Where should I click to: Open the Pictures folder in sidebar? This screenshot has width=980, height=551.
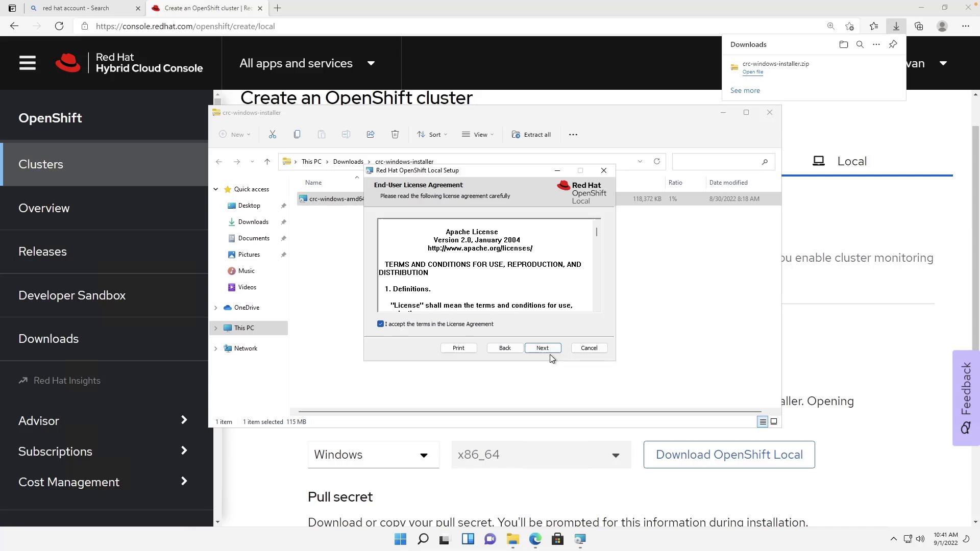(x=249, y=255)
